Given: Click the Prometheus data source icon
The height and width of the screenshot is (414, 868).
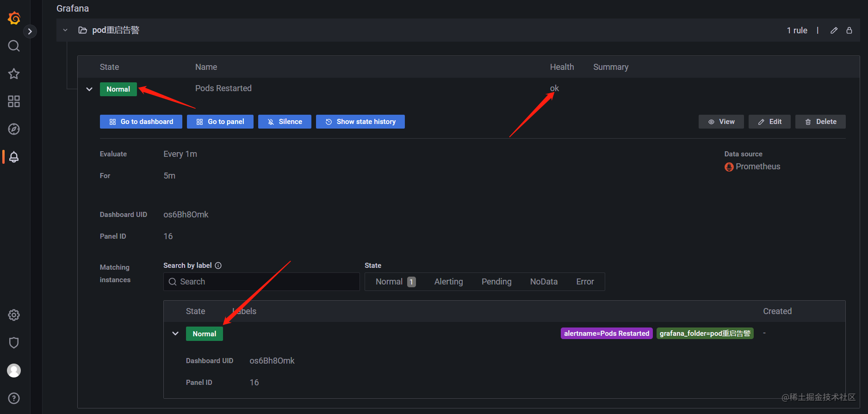Looking at the screenshot, I should [x=729, y=167].
